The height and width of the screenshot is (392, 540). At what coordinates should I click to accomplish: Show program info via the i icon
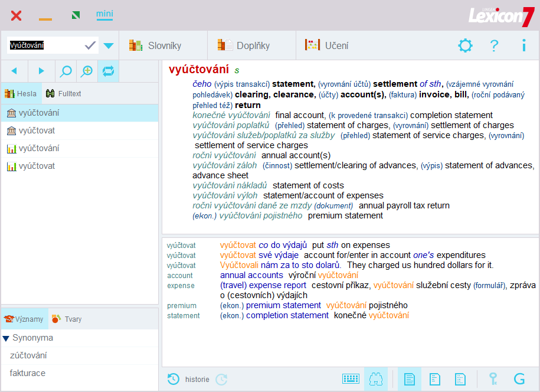pyautogui.click(x=523, y=45)
